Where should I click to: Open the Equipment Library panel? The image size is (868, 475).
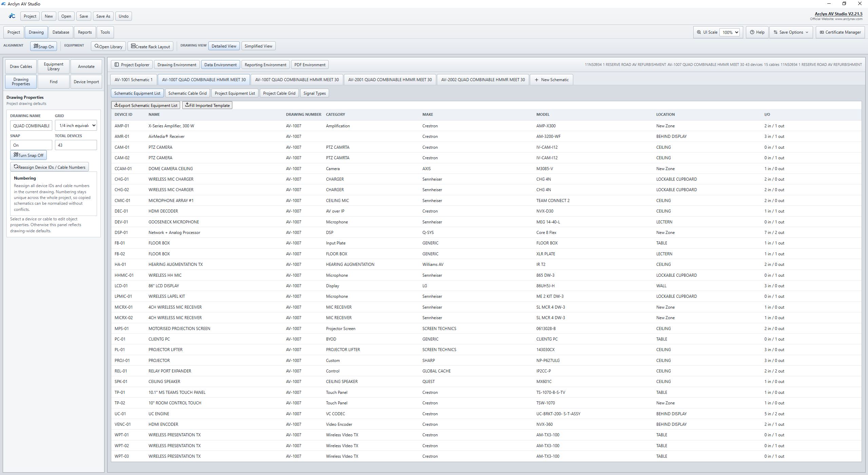(54, 67)
